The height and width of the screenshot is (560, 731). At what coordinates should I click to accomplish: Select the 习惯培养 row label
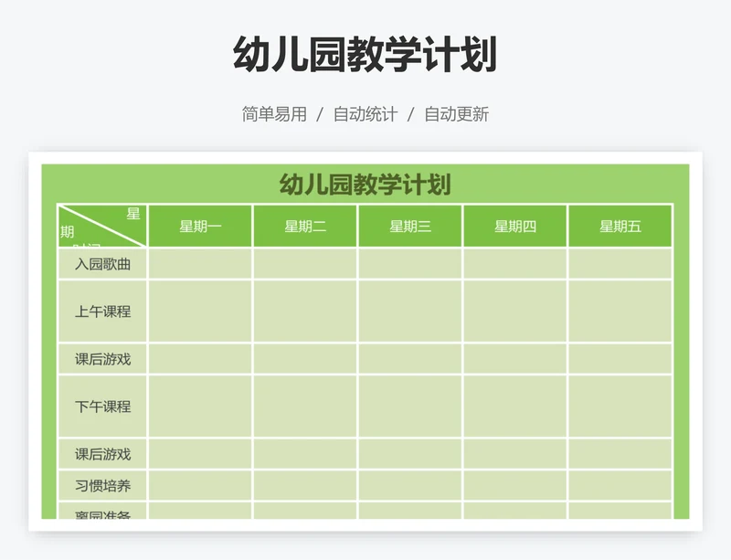[102, 486]
